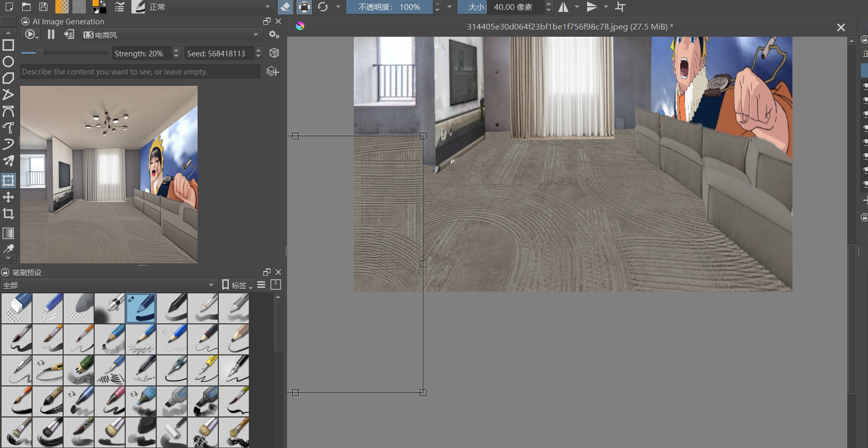The height and width of the screenshot is (448, 868).
Task: Open brush resource storage icon
Action: (276, 285)
